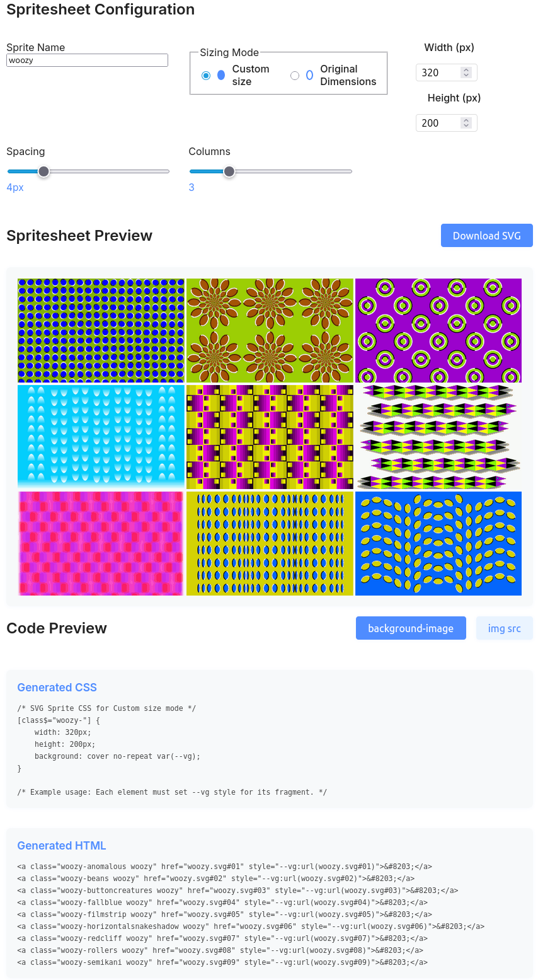The image size is (538, 980).
Task: Click the blue sprite with yellow beans
Action: coord(438,543)
